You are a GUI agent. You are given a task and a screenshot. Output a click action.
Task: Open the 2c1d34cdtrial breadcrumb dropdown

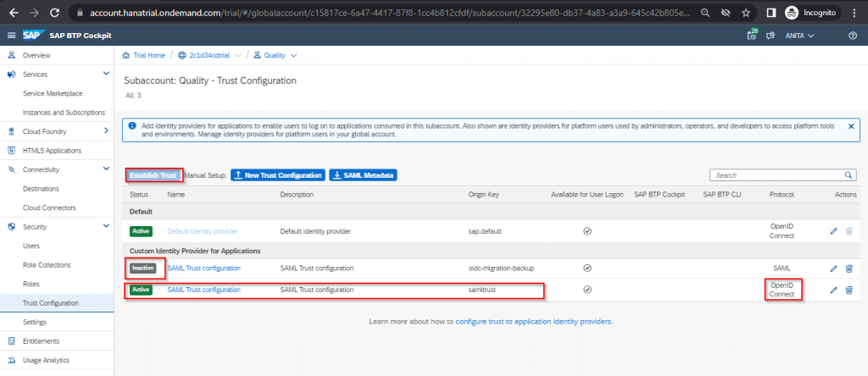coord(238,55)
